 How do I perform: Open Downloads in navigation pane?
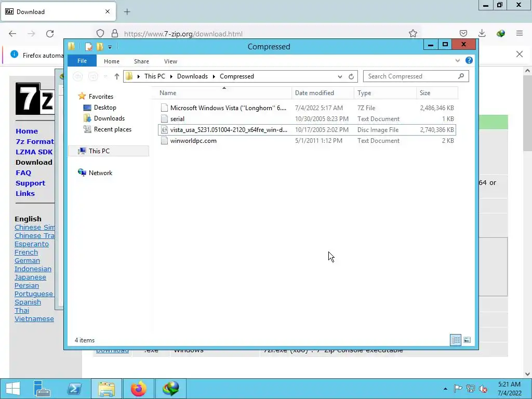[x=109, y=118]
